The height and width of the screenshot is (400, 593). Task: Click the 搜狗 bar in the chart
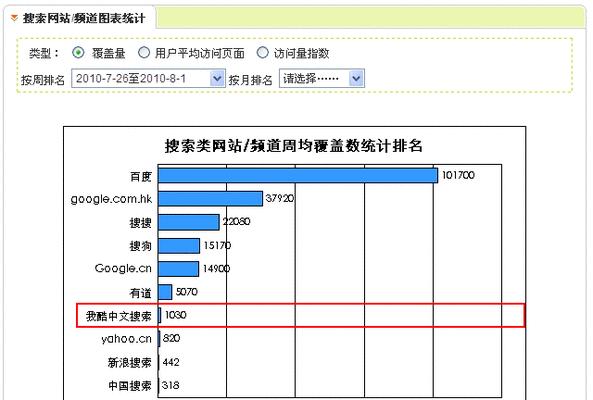coord(179,246)
